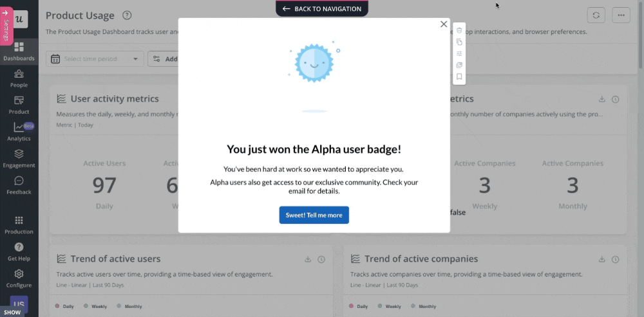The image size is (644, 317).
Task: Switch to the Analytics sidebar tab
Action: click(19, 132)
